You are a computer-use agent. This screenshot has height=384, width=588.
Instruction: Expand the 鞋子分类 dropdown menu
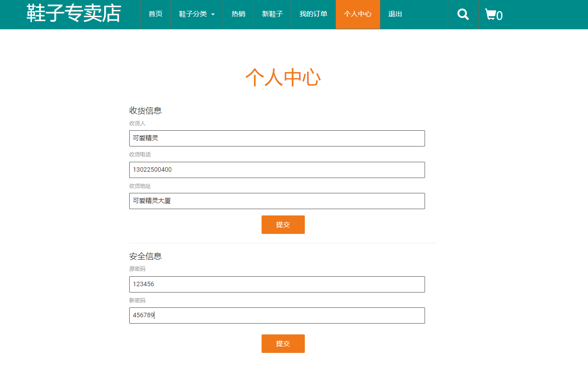coord(193,14)
